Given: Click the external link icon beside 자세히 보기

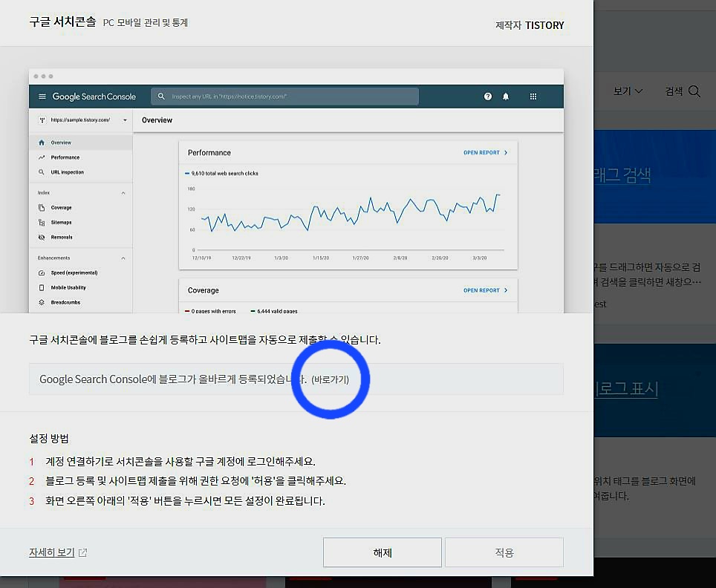Looking at the screenshot, I should [82, 553].
